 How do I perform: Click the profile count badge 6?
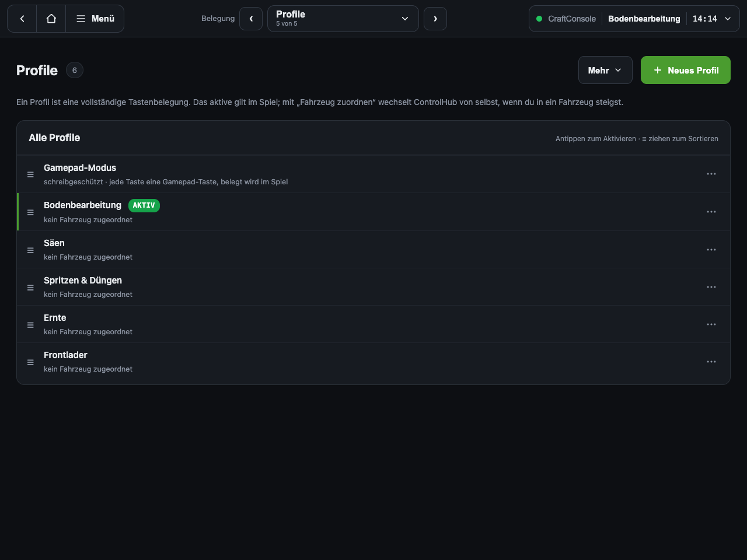point(75,70)
